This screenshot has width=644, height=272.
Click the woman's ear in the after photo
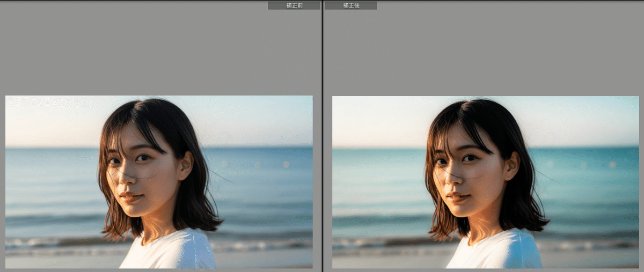513,165
